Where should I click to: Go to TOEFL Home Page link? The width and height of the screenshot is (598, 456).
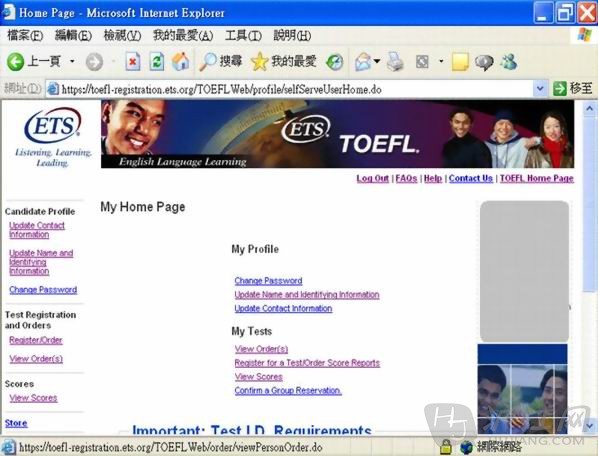537,178
